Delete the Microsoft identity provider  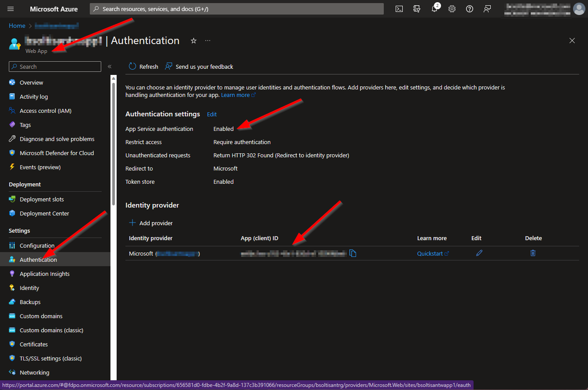pyautogui.click(x=533, y=253)
